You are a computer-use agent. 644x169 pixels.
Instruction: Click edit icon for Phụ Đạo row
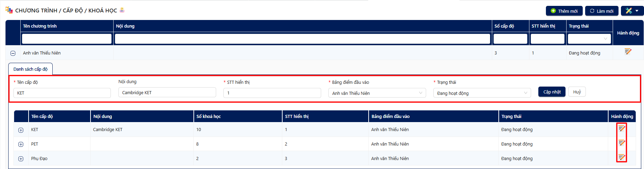point(622,158)
